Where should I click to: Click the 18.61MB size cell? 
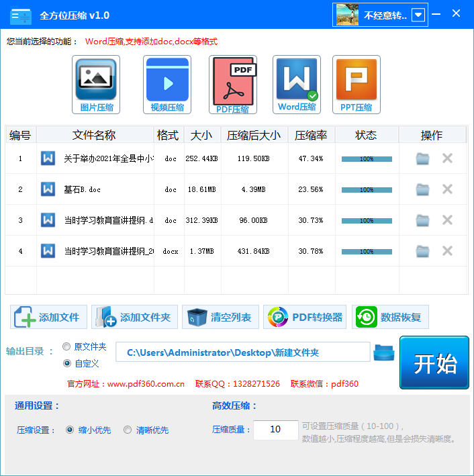pos(201,189)
